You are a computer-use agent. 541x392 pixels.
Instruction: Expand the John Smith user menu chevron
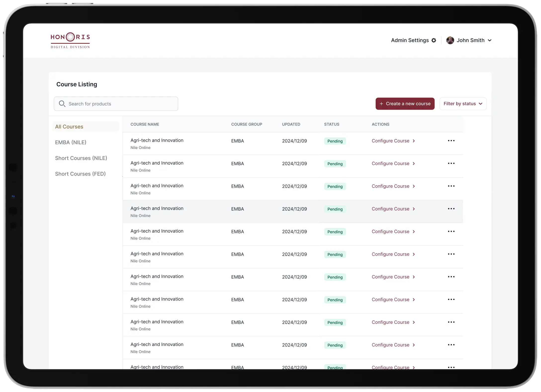(x=490, y=40)
